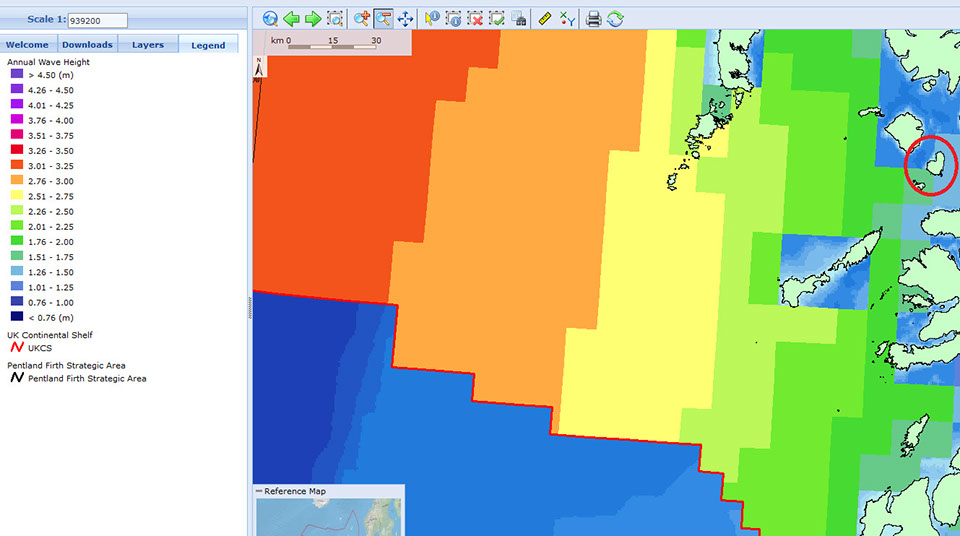The width and height of the screenshot is (960, 536).
Task: Print the current map view
Action: point(593,18)
